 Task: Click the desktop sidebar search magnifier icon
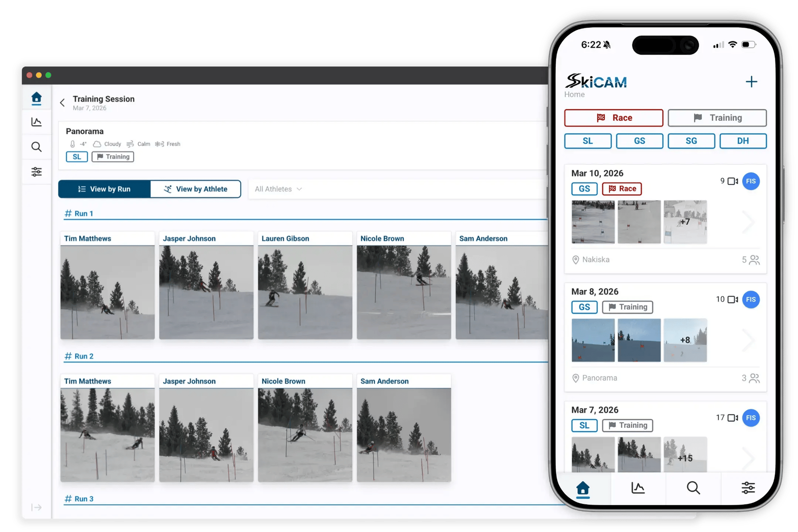click(36, 147)
